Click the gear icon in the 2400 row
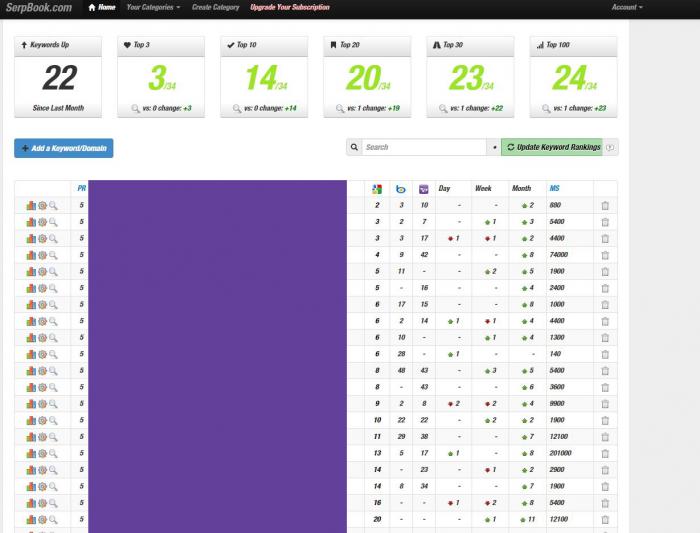 (42, 288)
